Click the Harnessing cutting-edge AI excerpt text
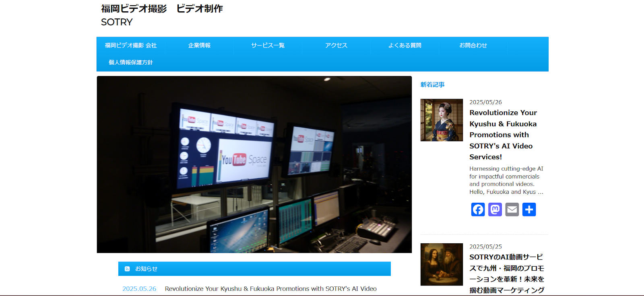Screen dimensions: 644x296 (506, 180)
